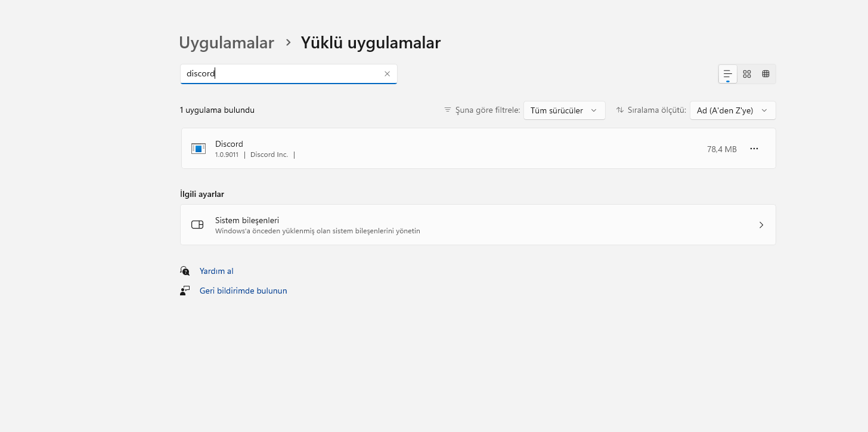Screen dimensions: 868x432
Task: Click the Sistem bileşenleri icon
Action: [197, 225]
